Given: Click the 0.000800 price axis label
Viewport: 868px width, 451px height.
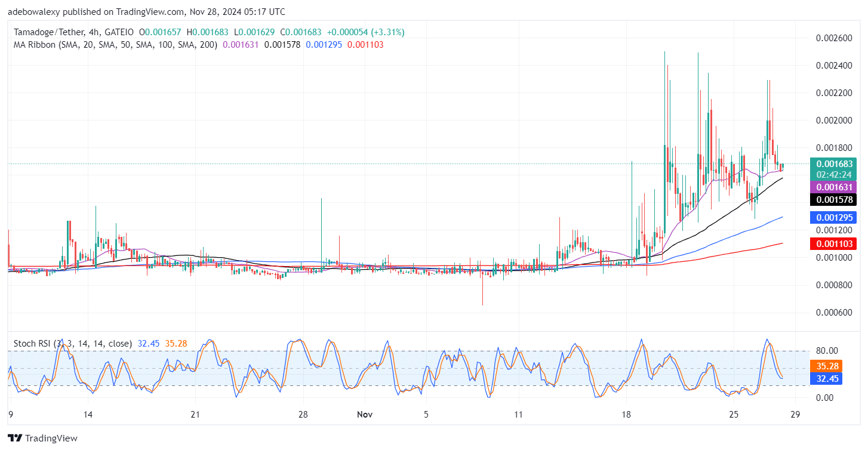Looking at the screenshot, I should click(x=833, y=285).
